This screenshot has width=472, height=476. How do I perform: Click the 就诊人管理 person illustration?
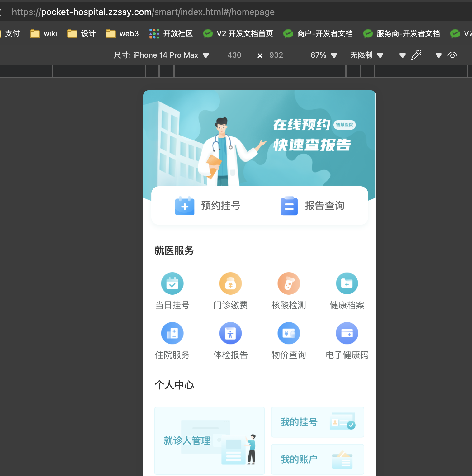(251, 449)
